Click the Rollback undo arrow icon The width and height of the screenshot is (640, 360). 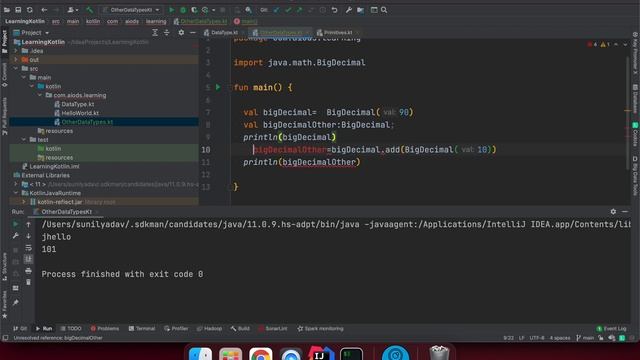click(x=334, y=10)
